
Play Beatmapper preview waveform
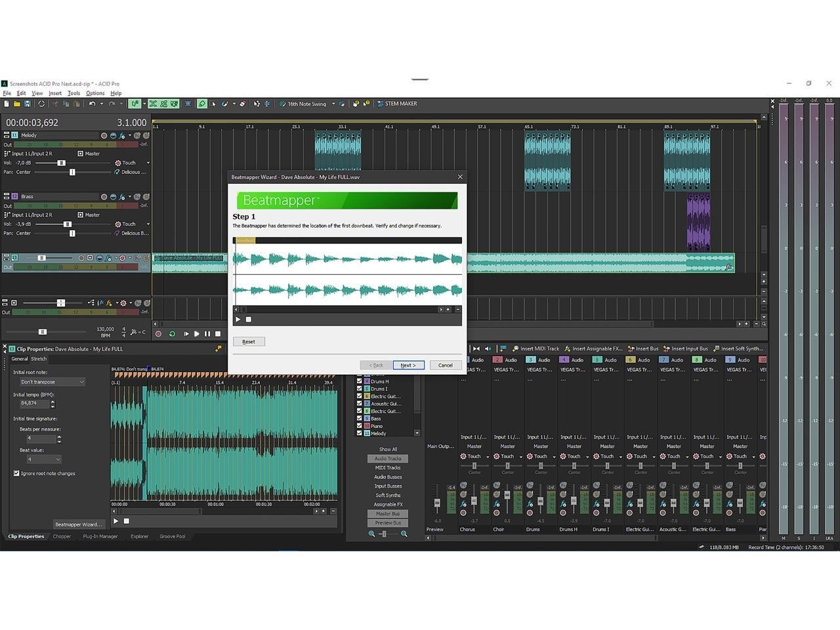click(x=238, y=320)
